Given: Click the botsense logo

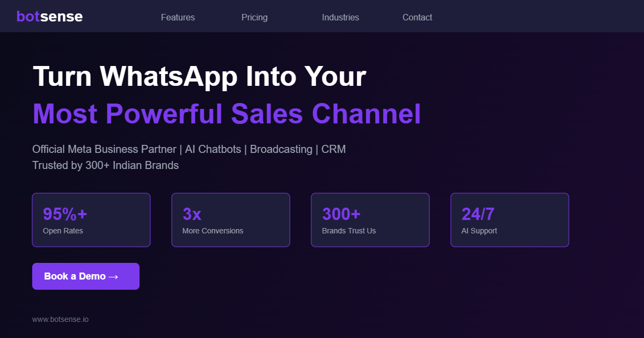Looking at the screenshot, I should [x=49, y=17].
